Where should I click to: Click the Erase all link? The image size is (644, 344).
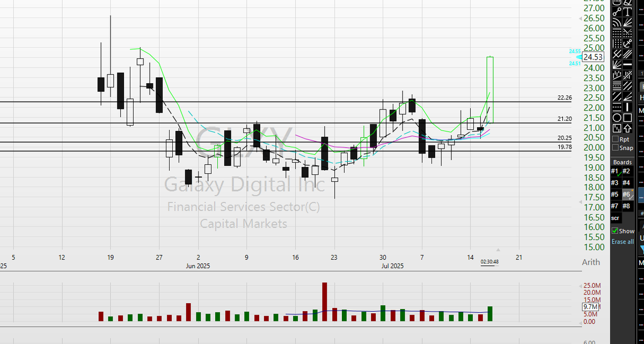[x=623, y=241]
